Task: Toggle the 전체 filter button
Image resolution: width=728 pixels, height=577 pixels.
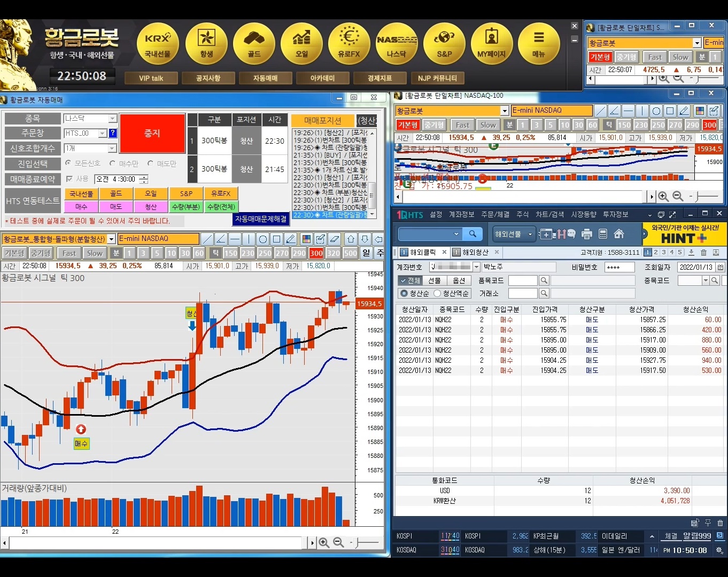Action: tap(411, 280)
